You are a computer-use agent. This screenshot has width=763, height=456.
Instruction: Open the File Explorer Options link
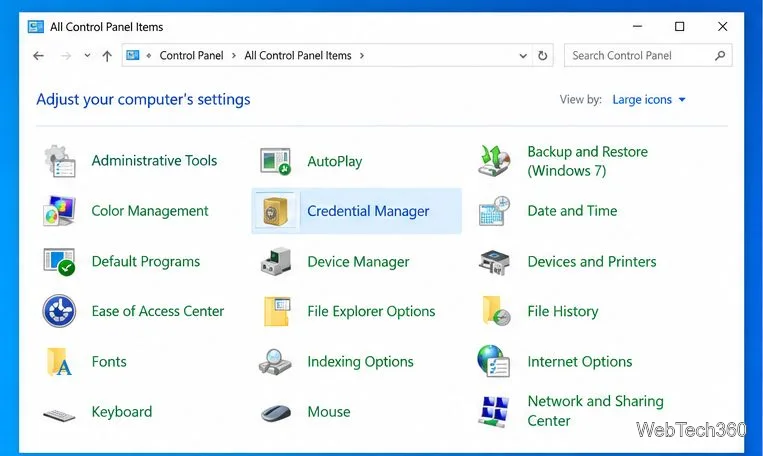coord(371,311)
